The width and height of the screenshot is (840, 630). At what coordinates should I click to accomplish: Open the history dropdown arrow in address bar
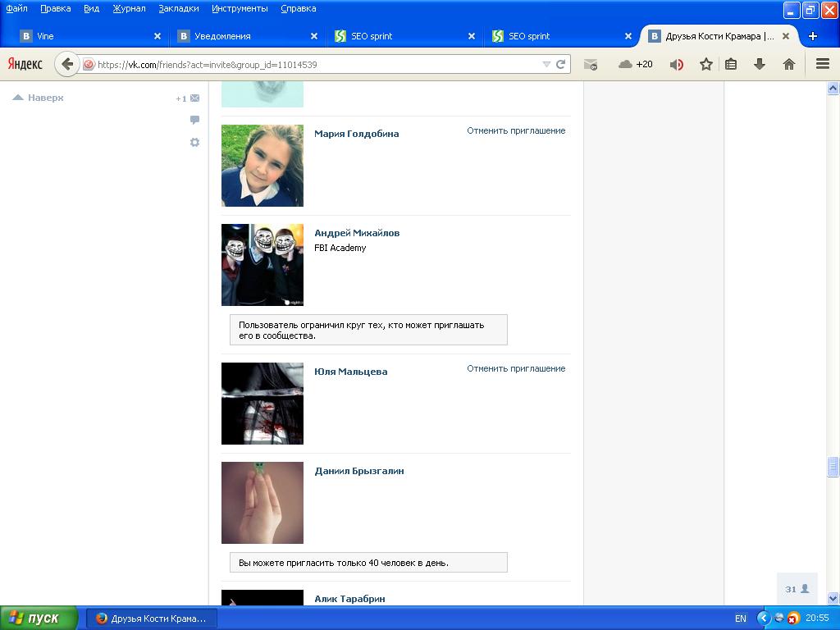[546, 64]
